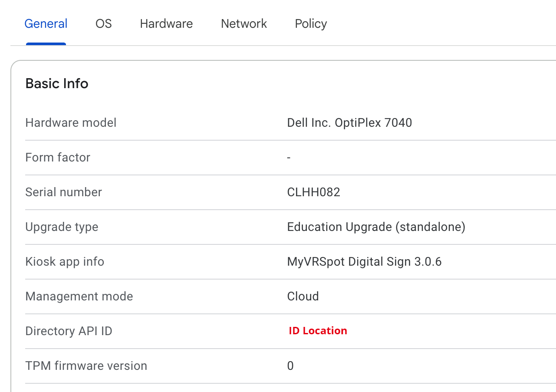Select serial number value CLHH082
The width and height of the screenshot is (556, 392).
click(x=314, y=192)
